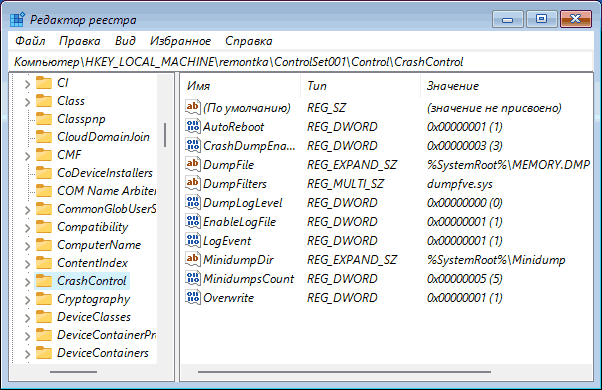
Task: Expand the ComputerName key chevron
Action: tap(27, 246)
